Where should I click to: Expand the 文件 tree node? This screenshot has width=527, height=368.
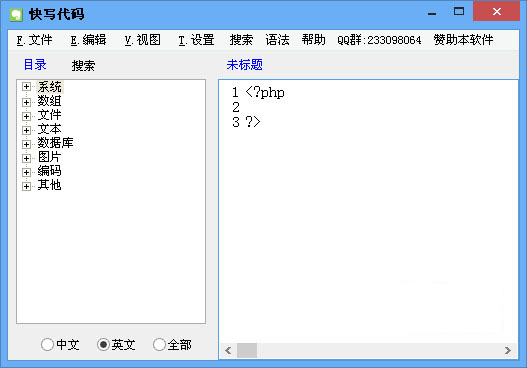26,116
